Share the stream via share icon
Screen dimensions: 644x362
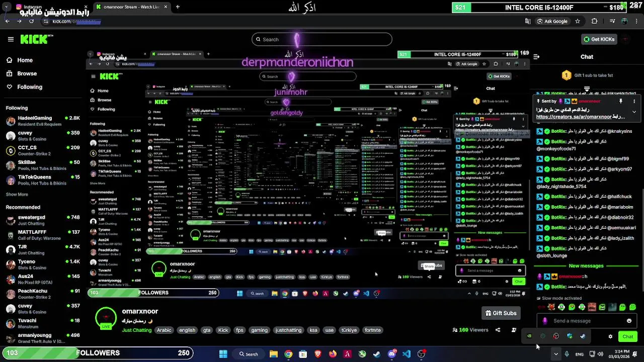click(498, 330)
